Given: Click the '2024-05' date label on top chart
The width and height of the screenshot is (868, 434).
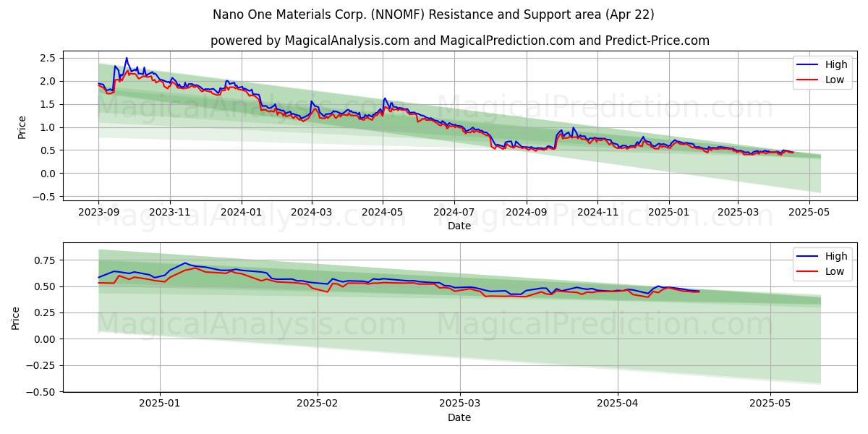Looking at the screenshot, I should 383,212.
